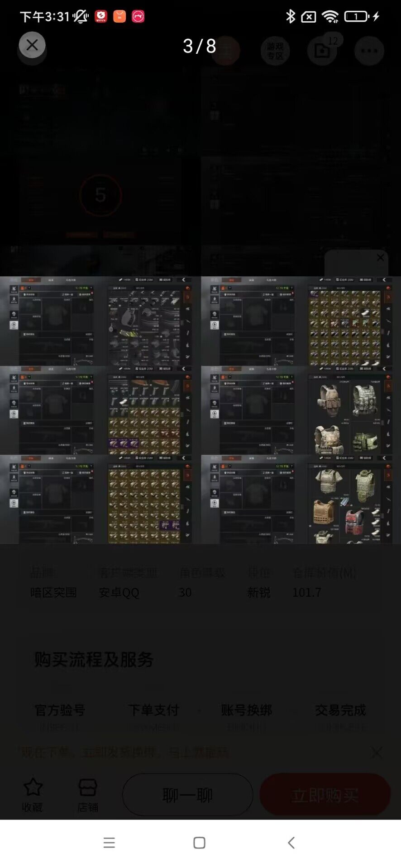
Task: Tap the collage of game inventory screenshots
Action: 200,410
